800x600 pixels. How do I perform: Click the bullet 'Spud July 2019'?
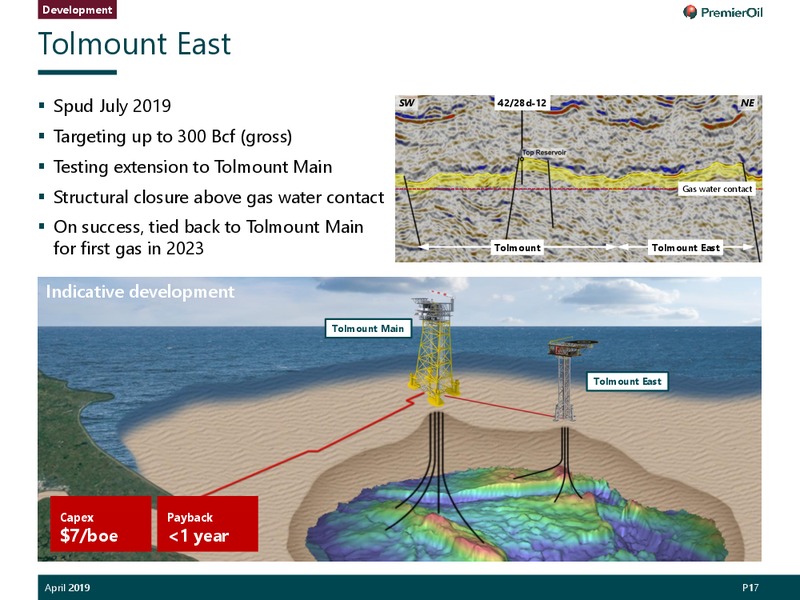(112, 106)
